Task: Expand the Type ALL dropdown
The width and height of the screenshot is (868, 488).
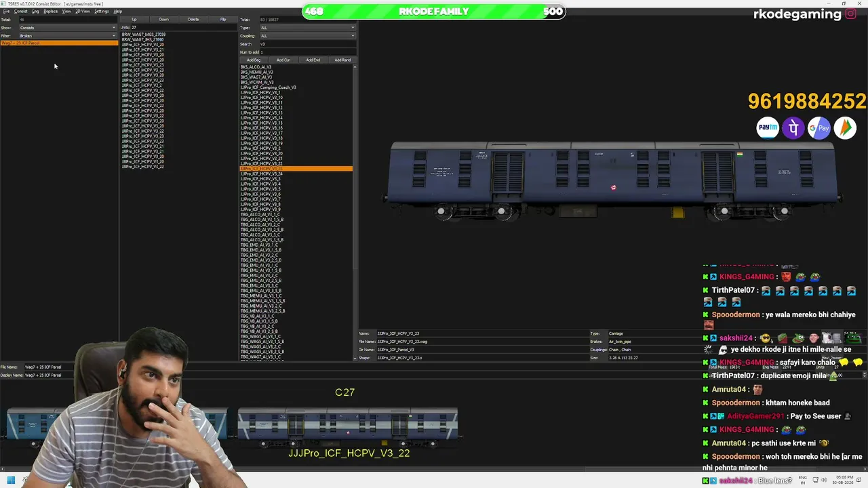Action: (x=307, y=28)
